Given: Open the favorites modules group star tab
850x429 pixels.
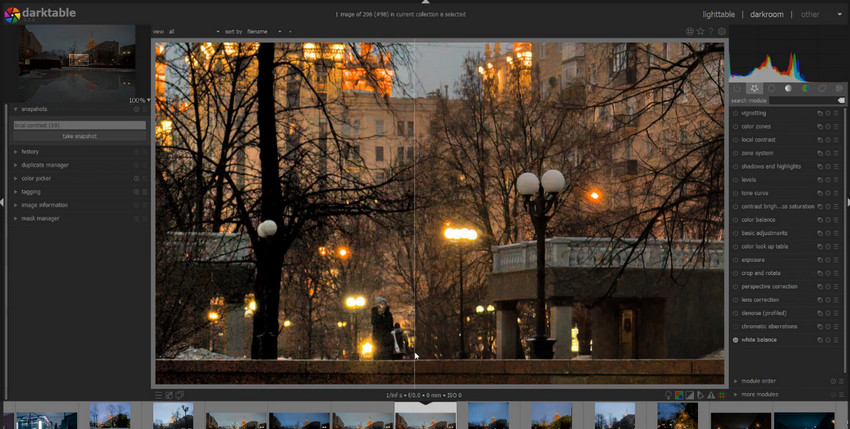Looking at the screenshot, I should tap(754, 88).
